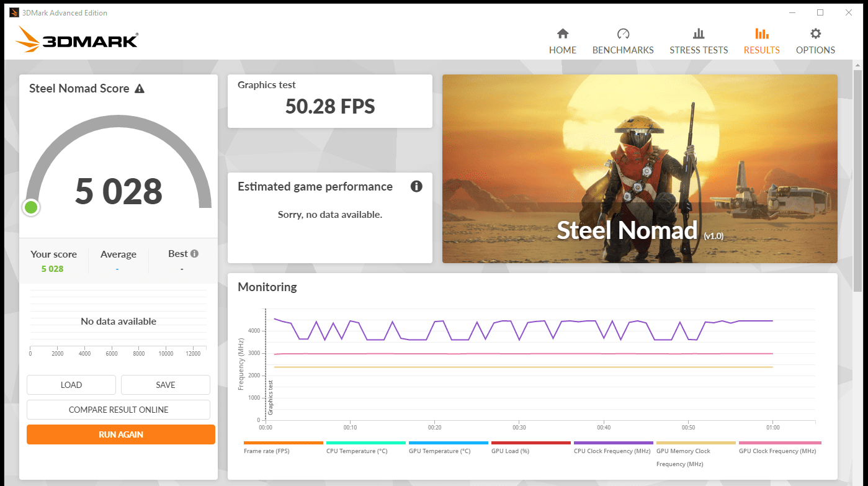Click the Steel Nomad banner image
Image resolution: width=868 pixels, height=486 pixels.
click(x=640, y=169)
